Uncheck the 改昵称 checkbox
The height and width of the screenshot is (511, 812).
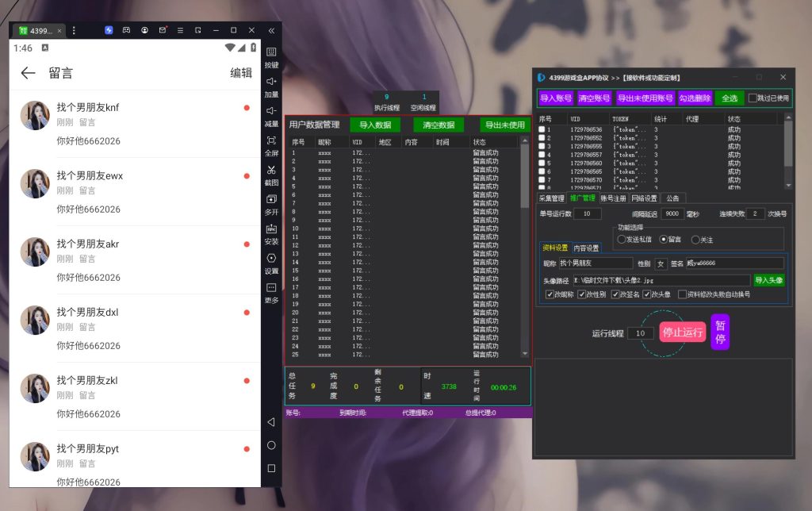pyautogui.click(x=550, y=294)
